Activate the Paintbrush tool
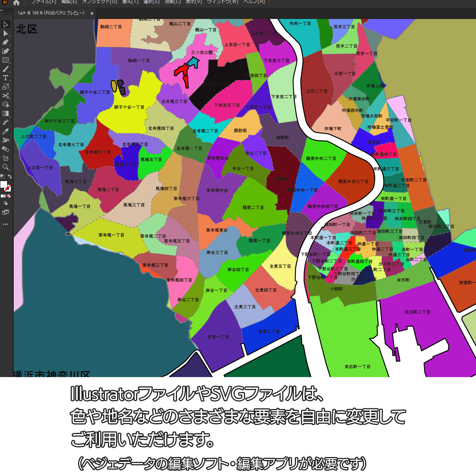 coord(6,69)
